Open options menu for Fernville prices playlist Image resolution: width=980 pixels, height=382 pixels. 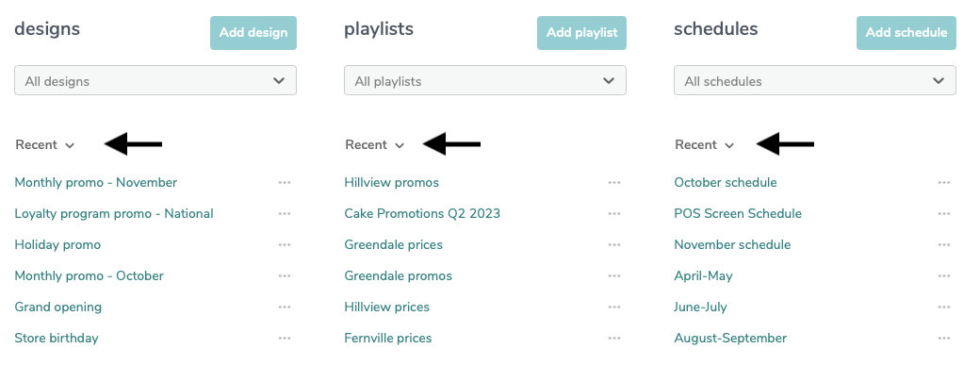pos(614,339)
